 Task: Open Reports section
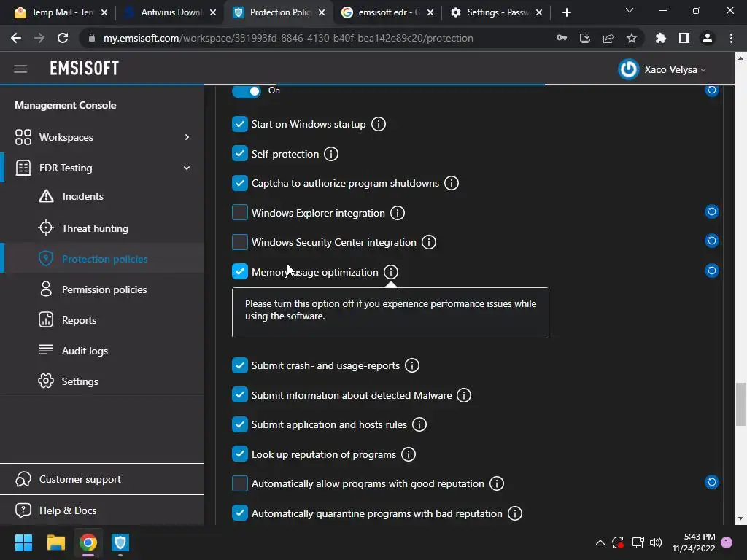pyautogui.click(x=79, y=320)
